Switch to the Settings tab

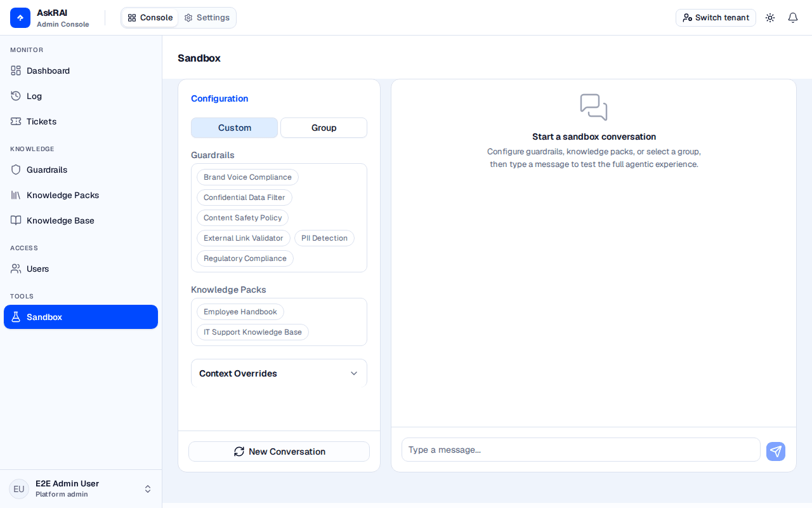[207, 18]
